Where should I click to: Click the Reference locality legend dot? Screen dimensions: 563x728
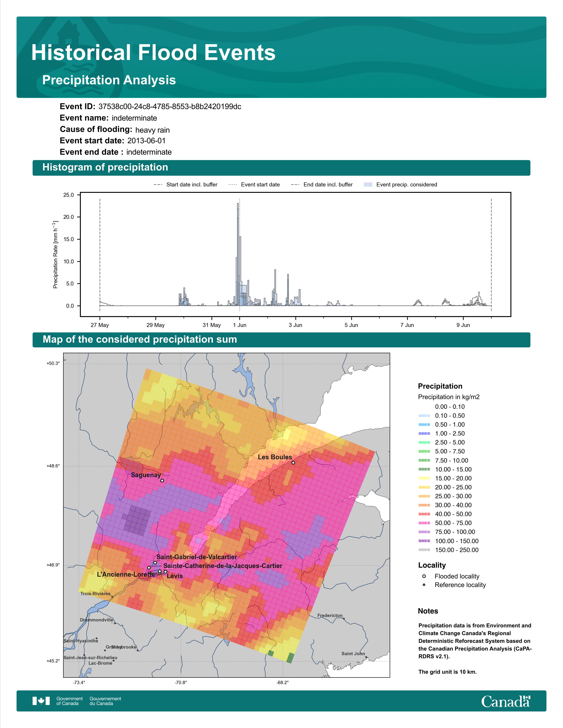coord(424,585)
